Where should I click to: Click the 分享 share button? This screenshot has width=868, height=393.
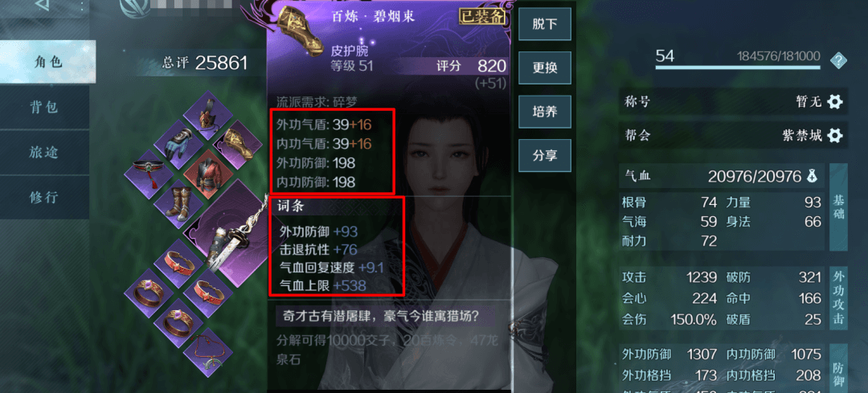click(545, 155)
